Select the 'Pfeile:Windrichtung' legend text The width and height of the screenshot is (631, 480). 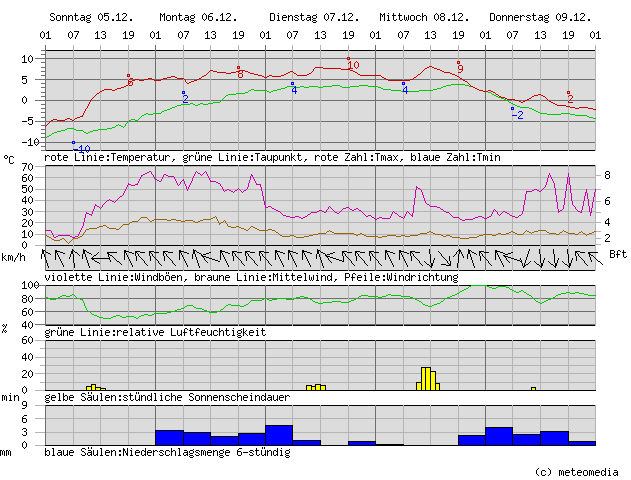(401, 277)
